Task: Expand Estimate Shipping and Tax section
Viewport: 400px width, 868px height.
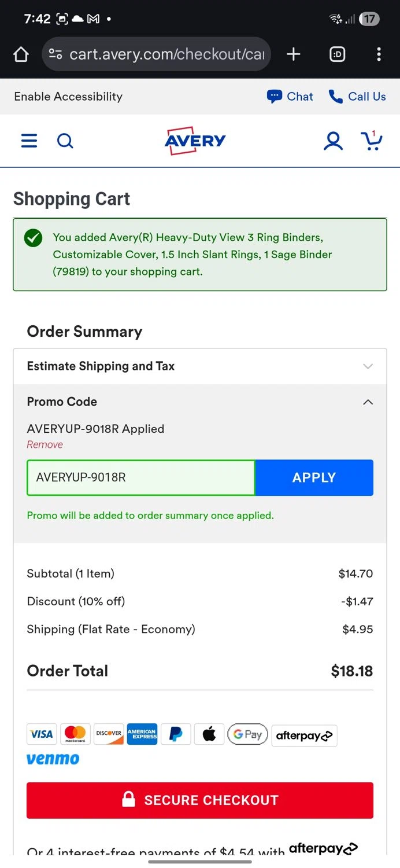Action: (199, 366)
